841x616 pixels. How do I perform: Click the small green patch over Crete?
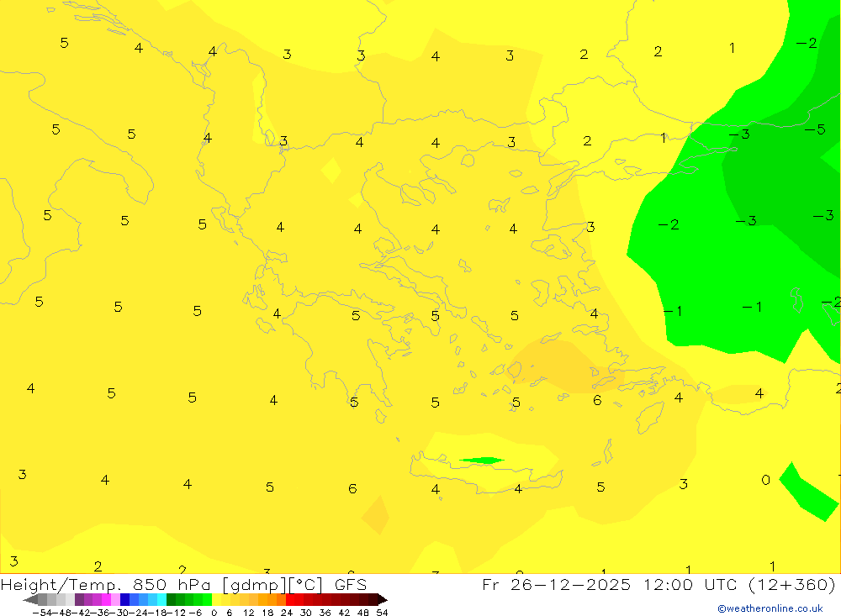(x=482, y=460)
